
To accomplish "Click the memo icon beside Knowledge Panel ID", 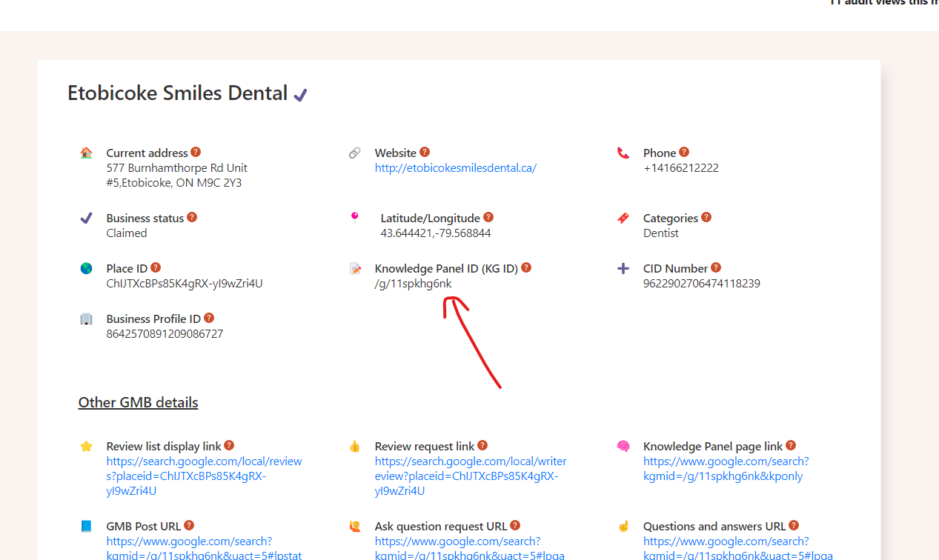I will tap(355, 267).
